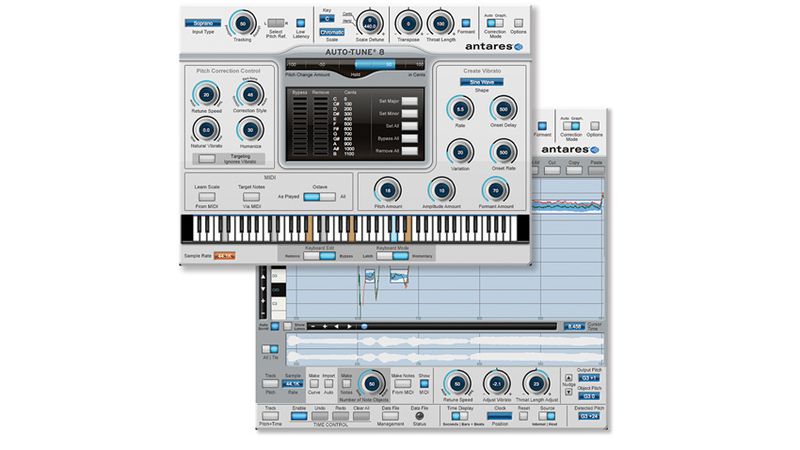Click the Number of Note Objects knob

tap(371, 384)
